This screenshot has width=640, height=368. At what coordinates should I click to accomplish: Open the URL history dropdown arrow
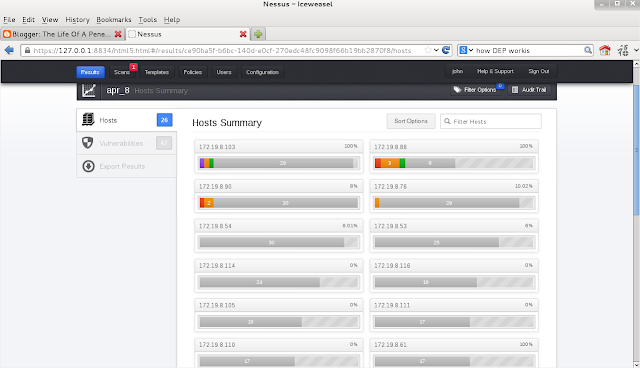coord(436,50)
